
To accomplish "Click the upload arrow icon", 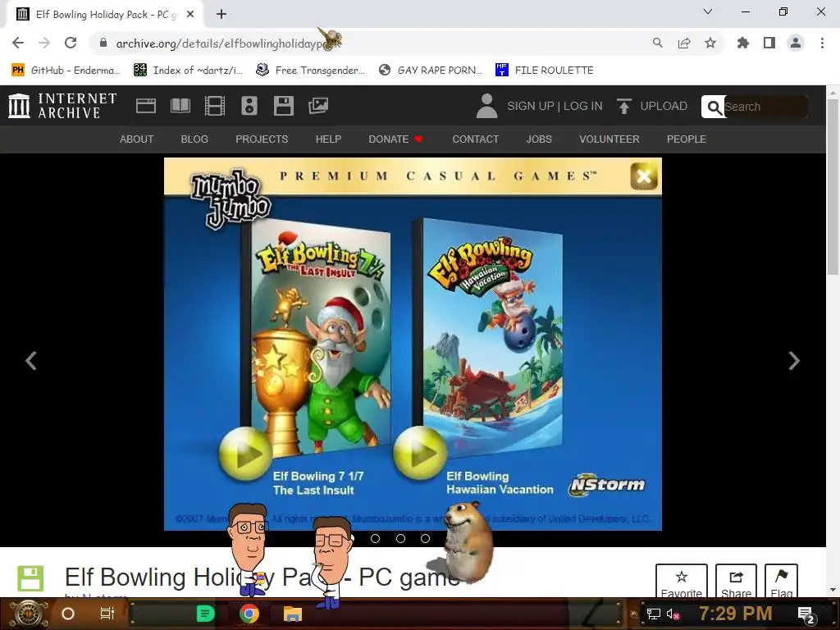I will pyautogui.click(x=623, y=106).
